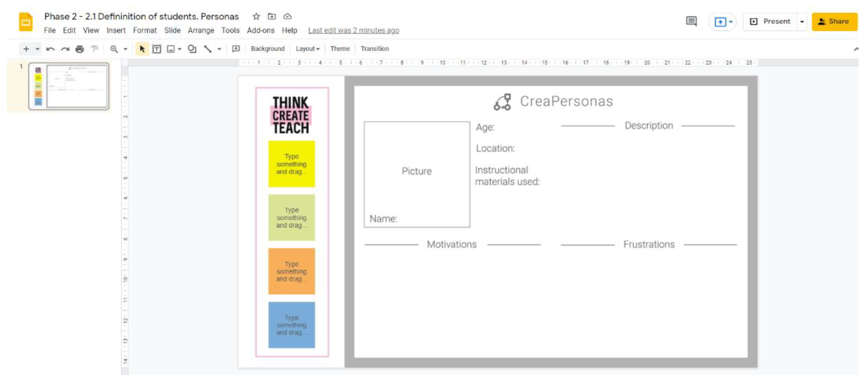Click the redo arrow icon
The width and height of the screenshot is (868, 382).
tap(65, 49)
